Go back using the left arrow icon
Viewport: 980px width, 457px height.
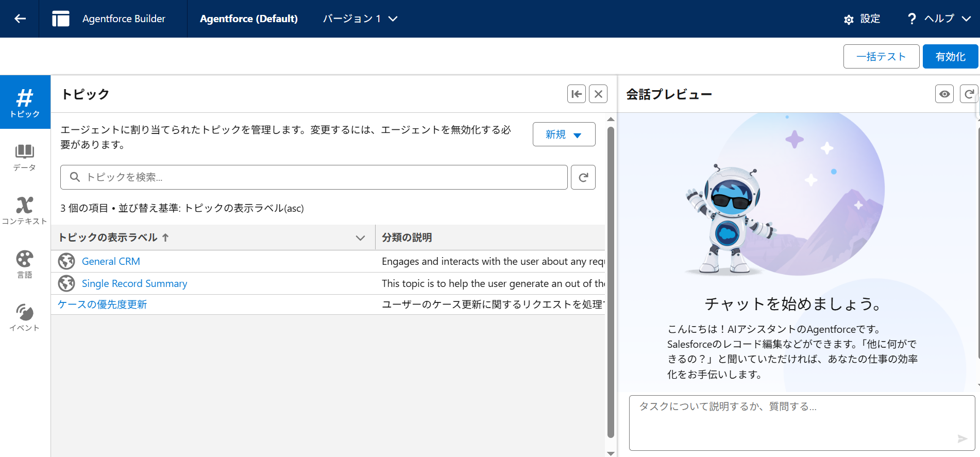pos(20,19)
